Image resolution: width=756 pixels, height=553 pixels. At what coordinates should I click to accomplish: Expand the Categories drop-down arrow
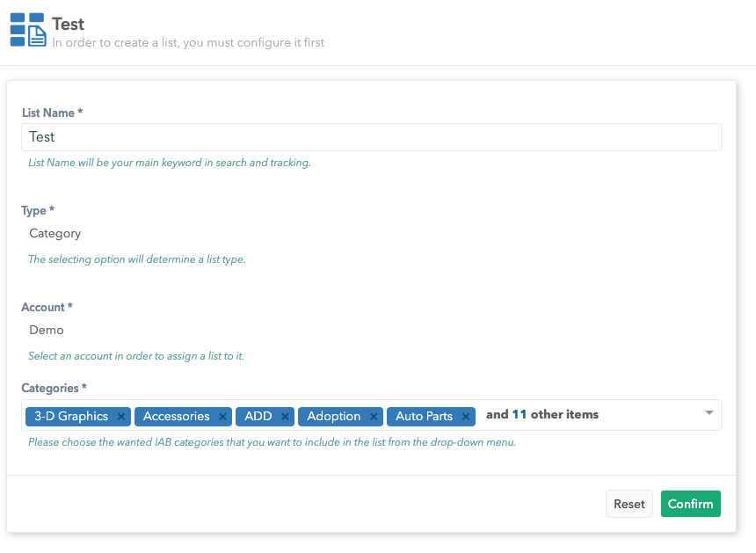pos(709,414)
